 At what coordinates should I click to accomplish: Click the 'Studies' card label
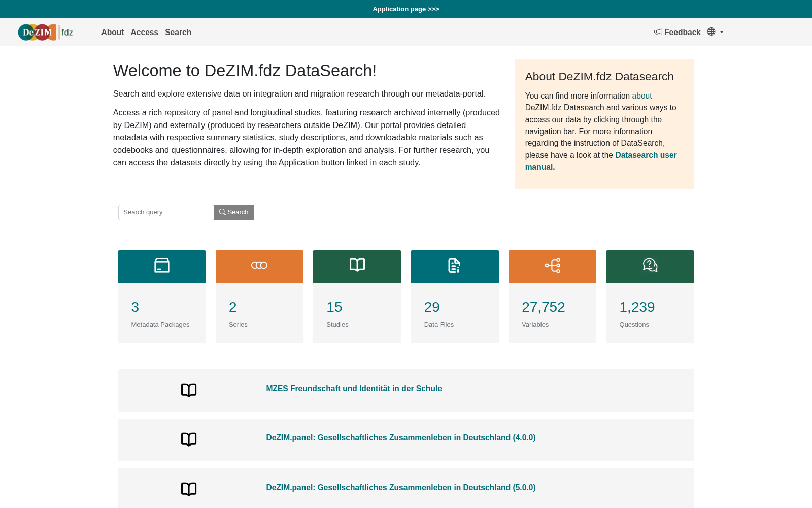click(x=337, y=325)
